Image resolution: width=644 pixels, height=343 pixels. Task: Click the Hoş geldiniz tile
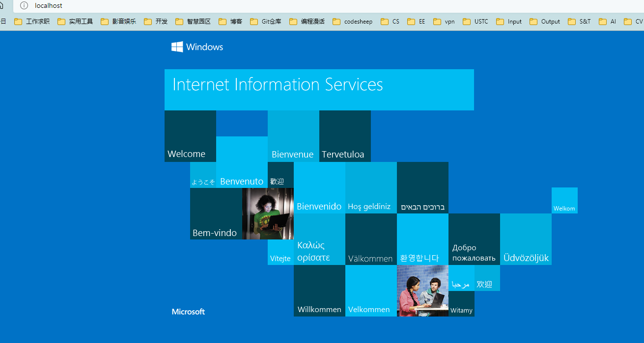tap(371, 187)
